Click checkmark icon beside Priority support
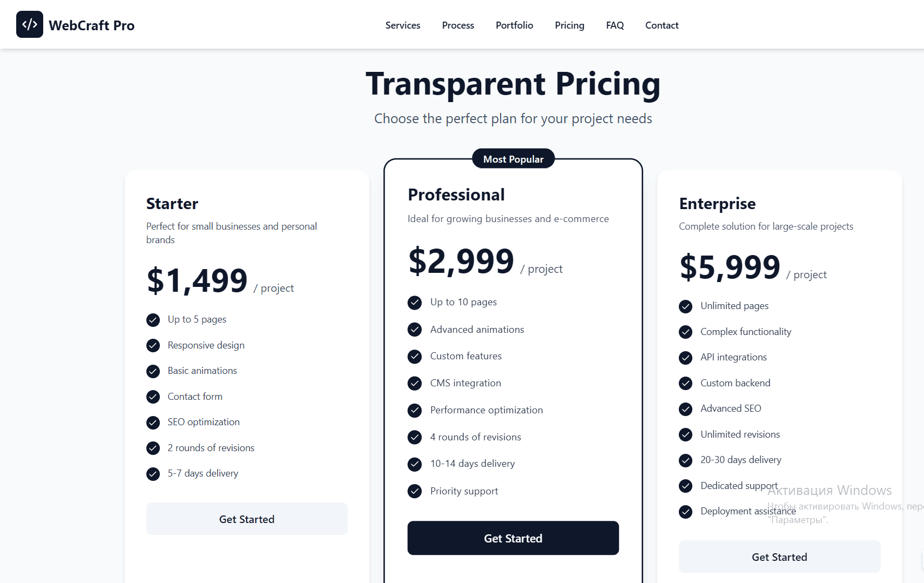This screenshot has width=924, height=583. pos(415,491)
